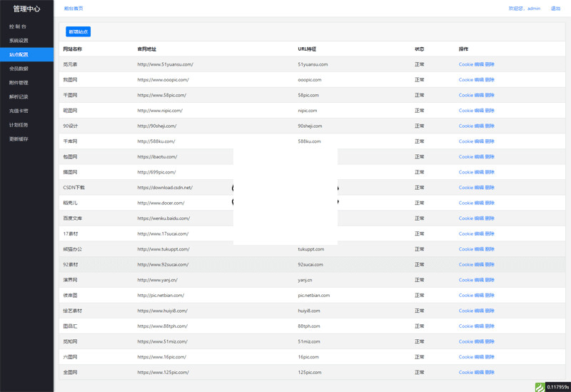Click the 正常 status in 16pic.com row
571x392 pixels.
[419, 357]
